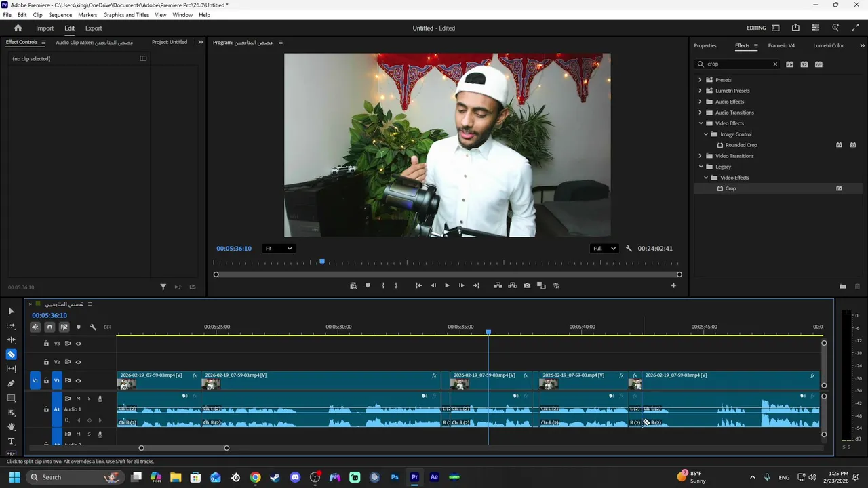Select the Type tool
The height and width of the screenshot is (488, 868).
(11, 441)
